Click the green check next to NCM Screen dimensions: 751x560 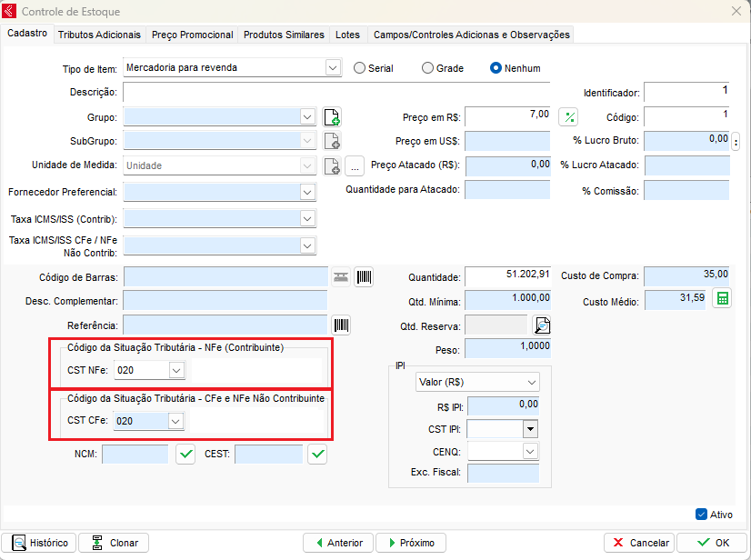(185, 454)
